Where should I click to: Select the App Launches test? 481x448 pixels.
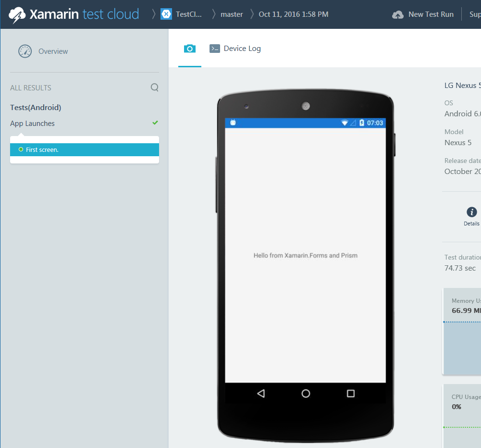tap(32, 124)
